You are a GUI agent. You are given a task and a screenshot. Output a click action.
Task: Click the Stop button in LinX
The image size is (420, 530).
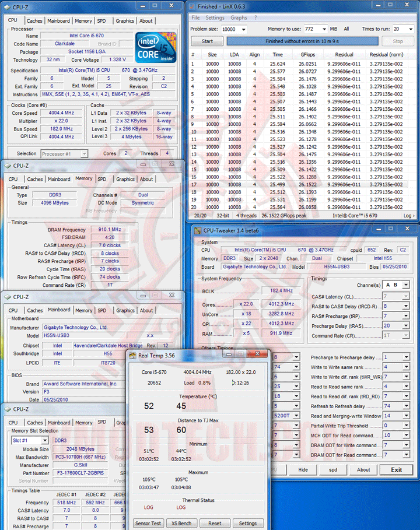tap(398, 41)
